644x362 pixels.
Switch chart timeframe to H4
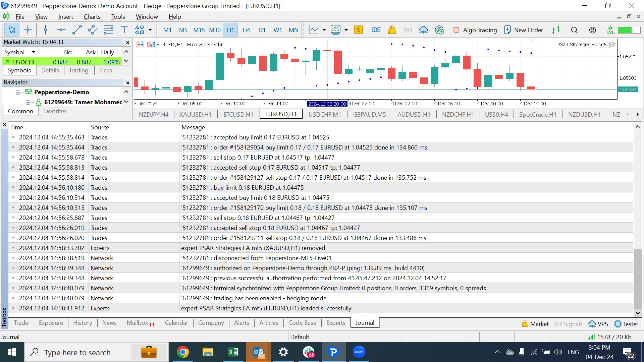tap(246, 30)
